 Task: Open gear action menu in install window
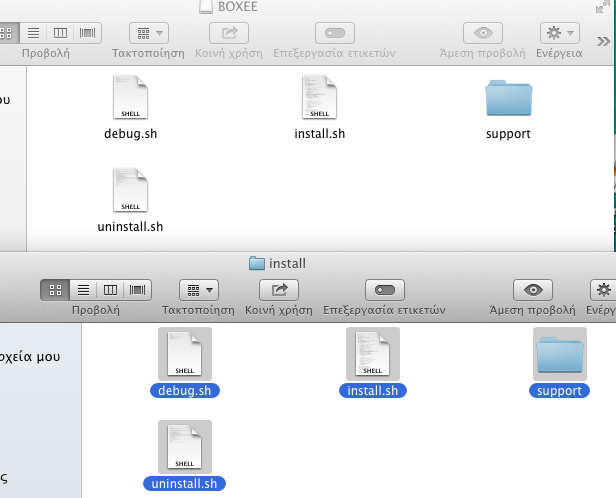603,290
